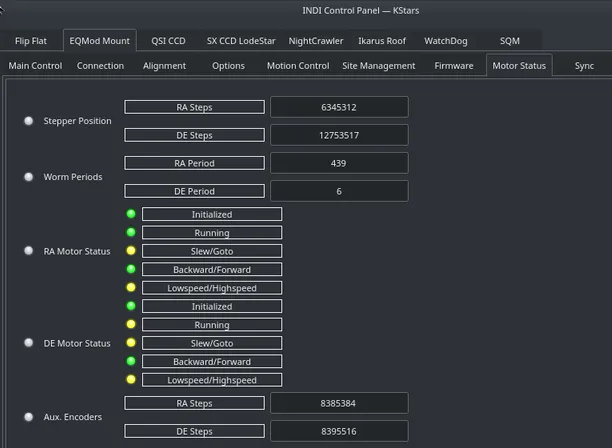The image size is (612, 448).
Task: Select DE Period value 6
Action: [x=339, y=191]
